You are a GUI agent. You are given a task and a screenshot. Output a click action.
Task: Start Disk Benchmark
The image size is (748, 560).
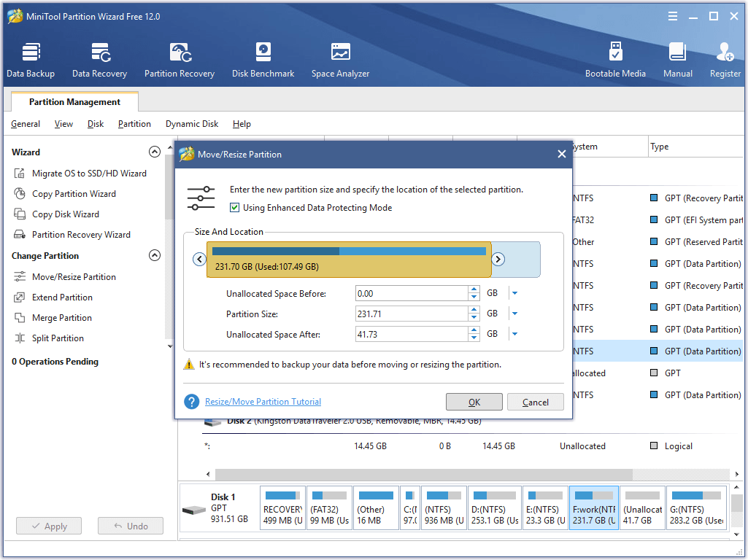point(263,60)
